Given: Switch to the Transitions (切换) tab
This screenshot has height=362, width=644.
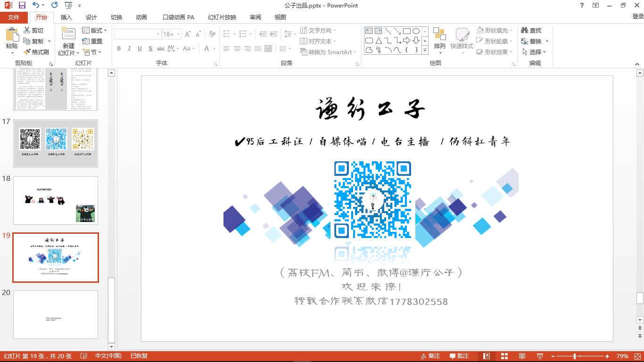Looking at the screenshot, I should tap(116, 17).
